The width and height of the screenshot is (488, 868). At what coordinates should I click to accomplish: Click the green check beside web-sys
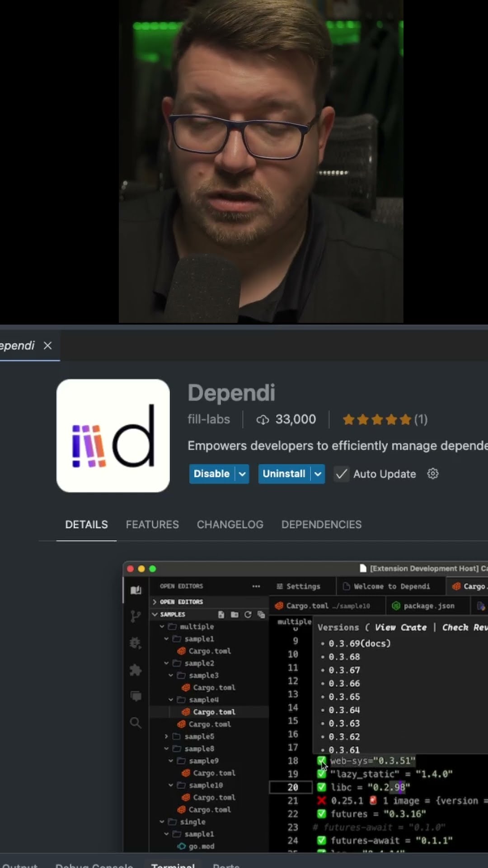321,760
